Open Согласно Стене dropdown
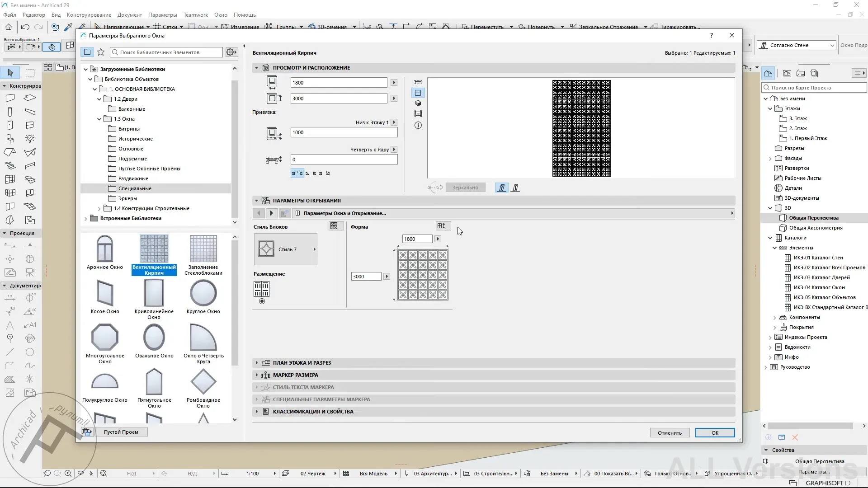 (797, 45)
